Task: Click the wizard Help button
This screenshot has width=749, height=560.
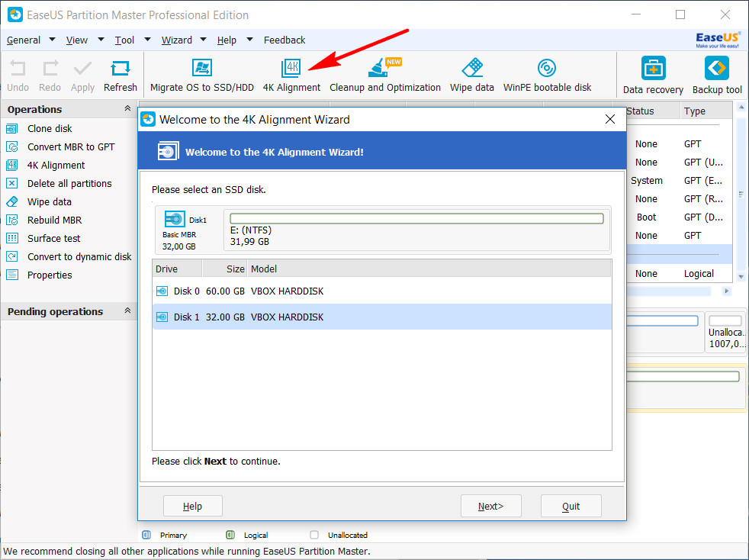Action: coord(192,506)
